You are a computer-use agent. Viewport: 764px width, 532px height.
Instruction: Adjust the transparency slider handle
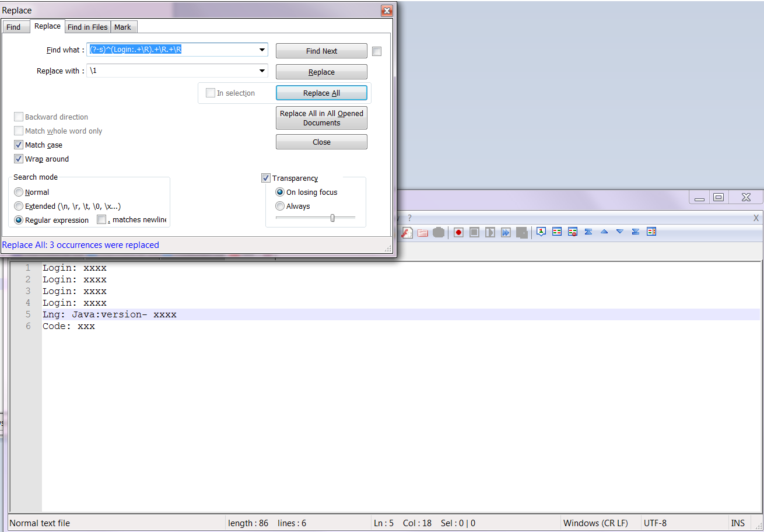click(x=332, y=218)
